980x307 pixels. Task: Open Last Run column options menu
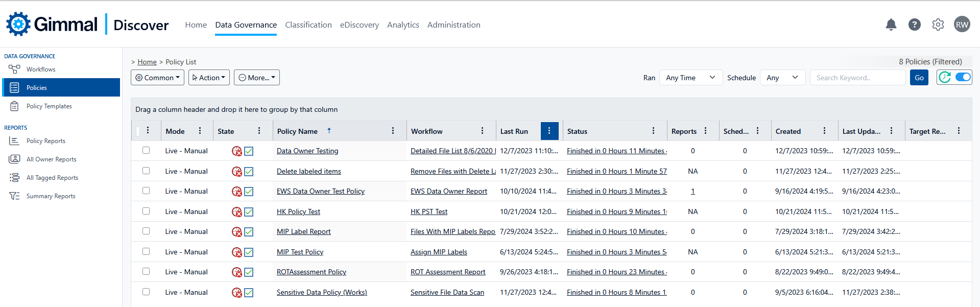click(549, 131)
